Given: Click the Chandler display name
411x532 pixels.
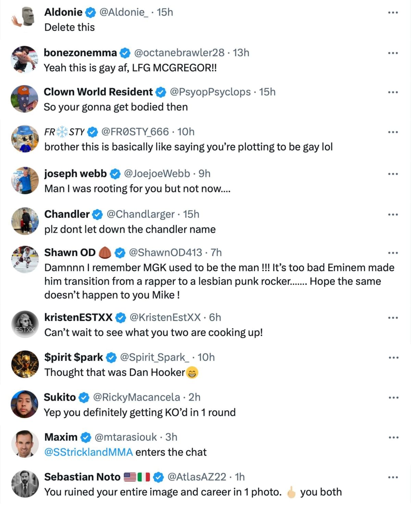Looking at the screenshot, I should click(x=67, y=214).
